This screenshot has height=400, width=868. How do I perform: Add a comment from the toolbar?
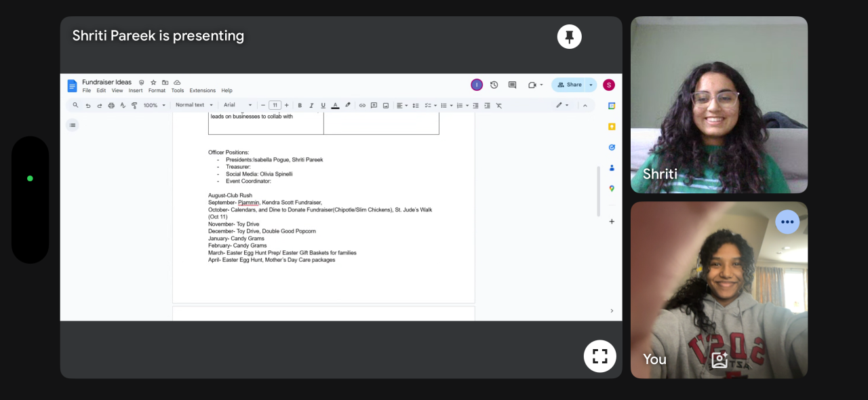click(374, 105)
